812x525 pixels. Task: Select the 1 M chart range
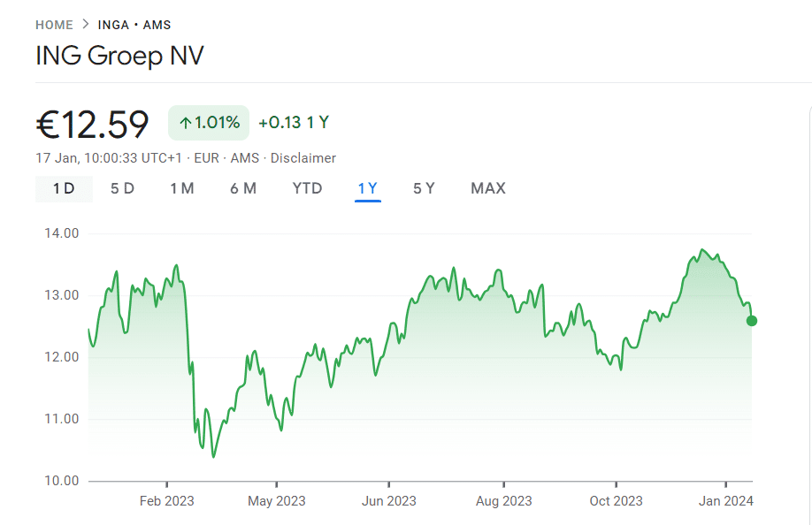pos(182,188)
